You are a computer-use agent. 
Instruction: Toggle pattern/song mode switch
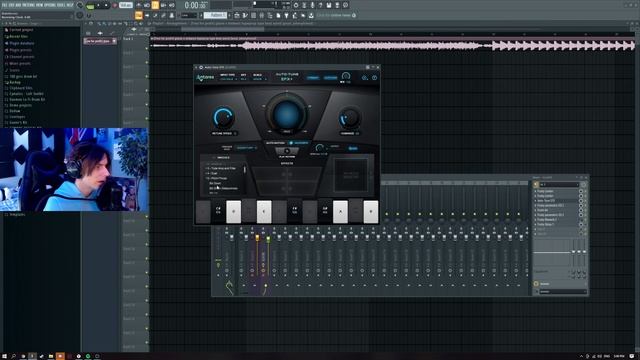[91, 7]
